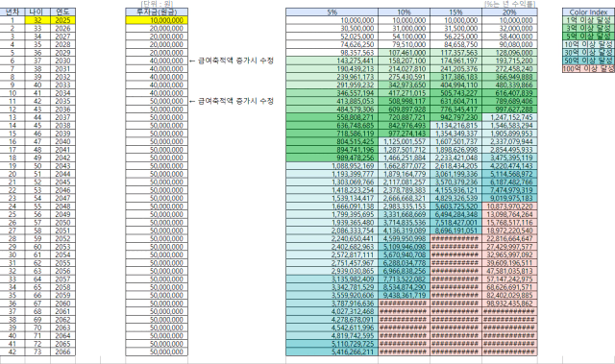
Task: Select the cell with value 1,247,152,745
Action: click(509, 117)
